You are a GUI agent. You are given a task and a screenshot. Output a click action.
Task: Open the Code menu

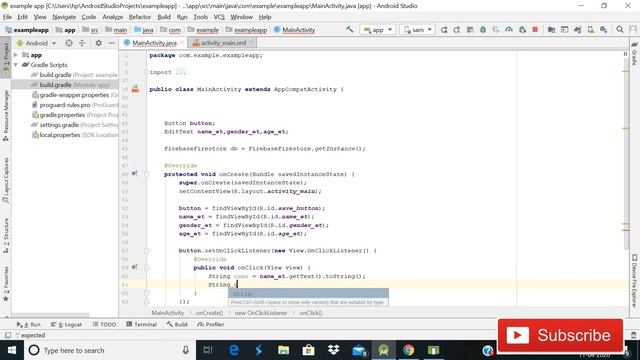(x=89, y=17)
